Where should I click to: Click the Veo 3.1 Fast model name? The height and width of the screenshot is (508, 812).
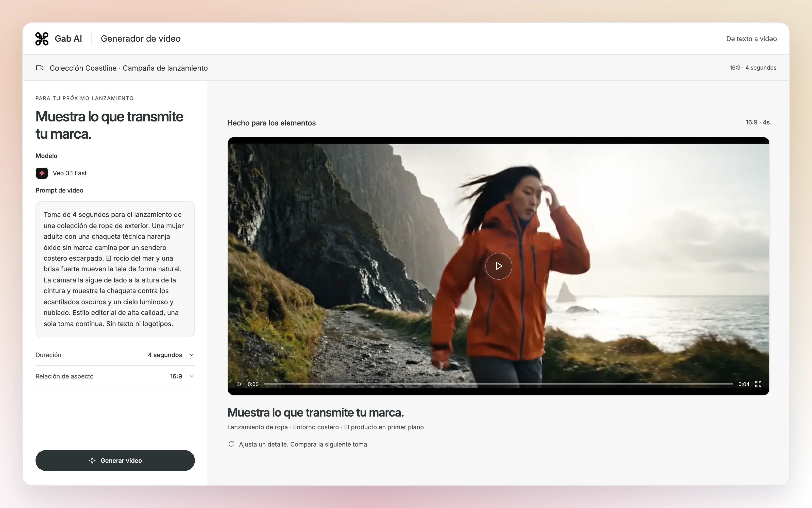(70, 173)
